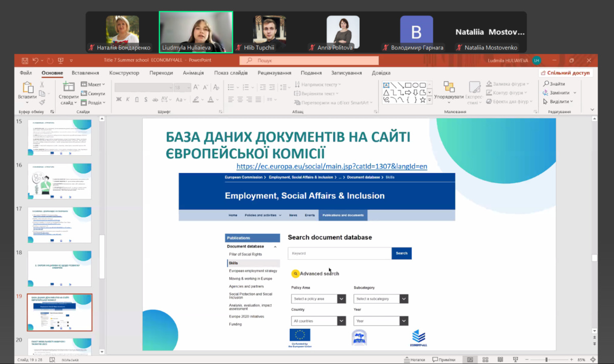Create a new slide (Створити слайд)

point(69,92)
